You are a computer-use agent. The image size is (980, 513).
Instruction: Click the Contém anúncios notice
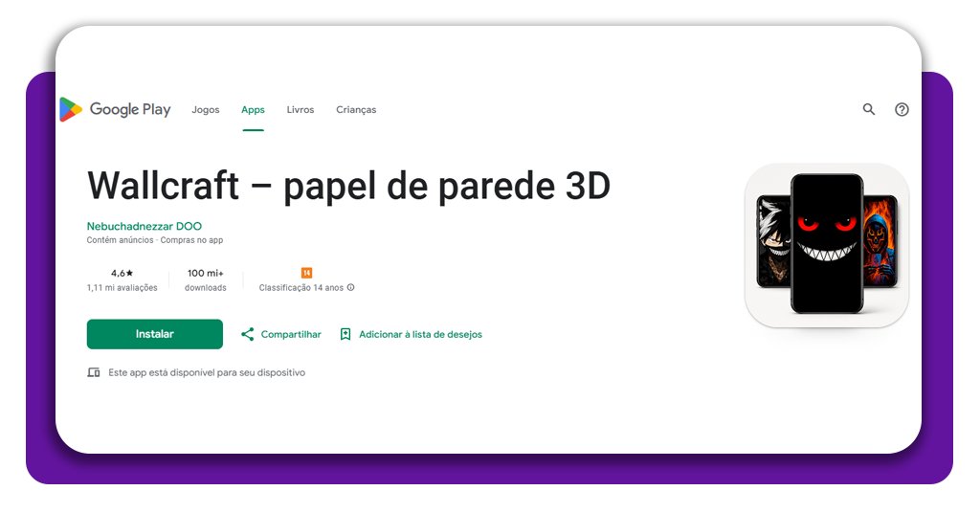[x=120, y=240]
